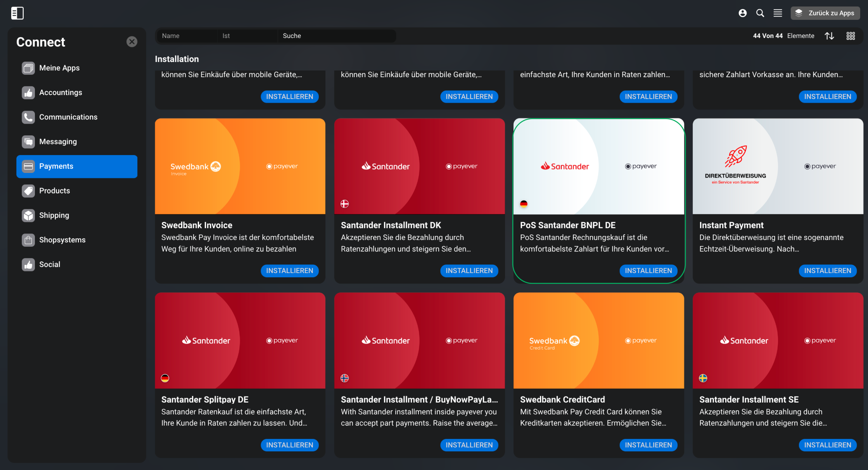Click the search magnifier icon
This screenshot has height=470, width=868.
pyautogui.click(x=760, y=13)
